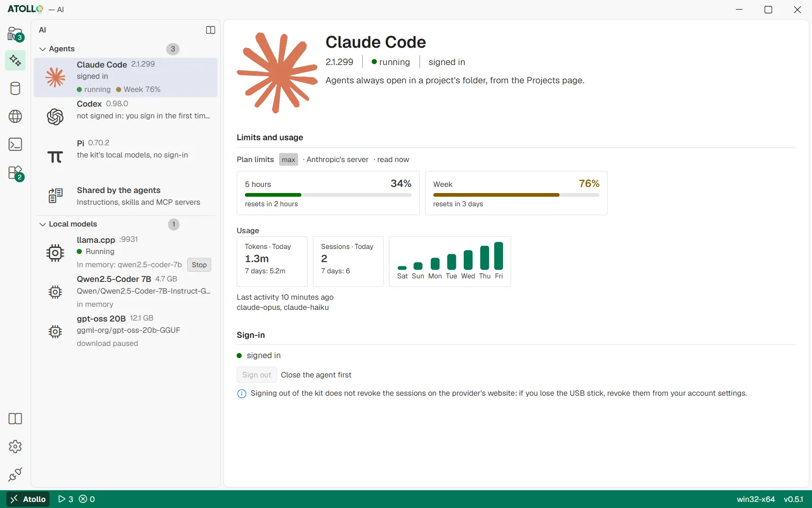Viewport: 812px width, 508px height.
Task: Click the large Claude Code logo
Action: [x=277, y=72]
